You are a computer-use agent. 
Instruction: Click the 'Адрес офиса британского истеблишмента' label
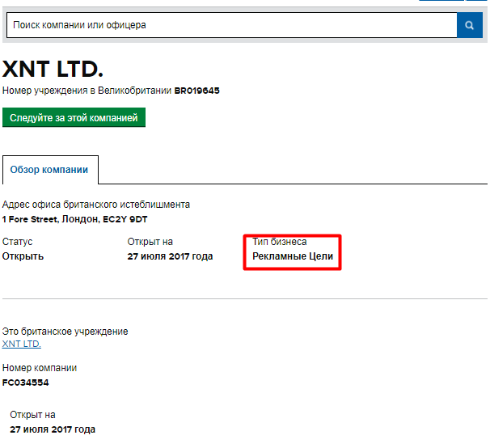pos(96,205)
